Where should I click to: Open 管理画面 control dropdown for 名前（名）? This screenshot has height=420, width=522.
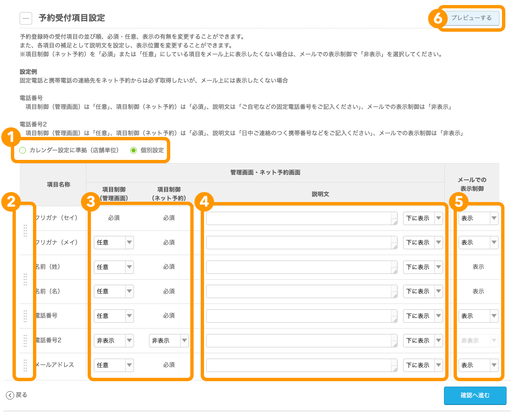coord(113,291)
